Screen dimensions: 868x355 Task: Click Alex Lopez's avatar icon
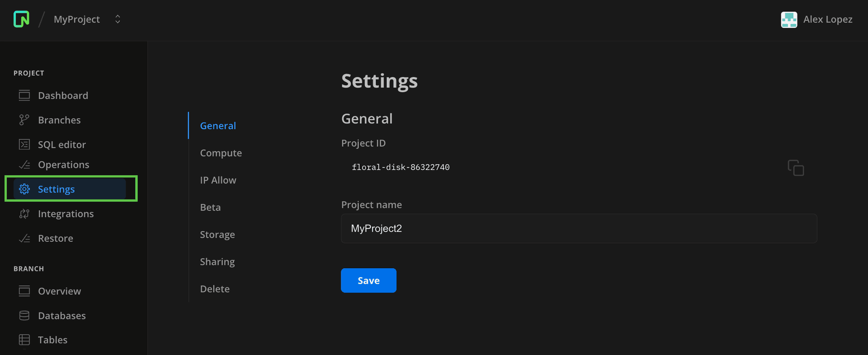789,20
